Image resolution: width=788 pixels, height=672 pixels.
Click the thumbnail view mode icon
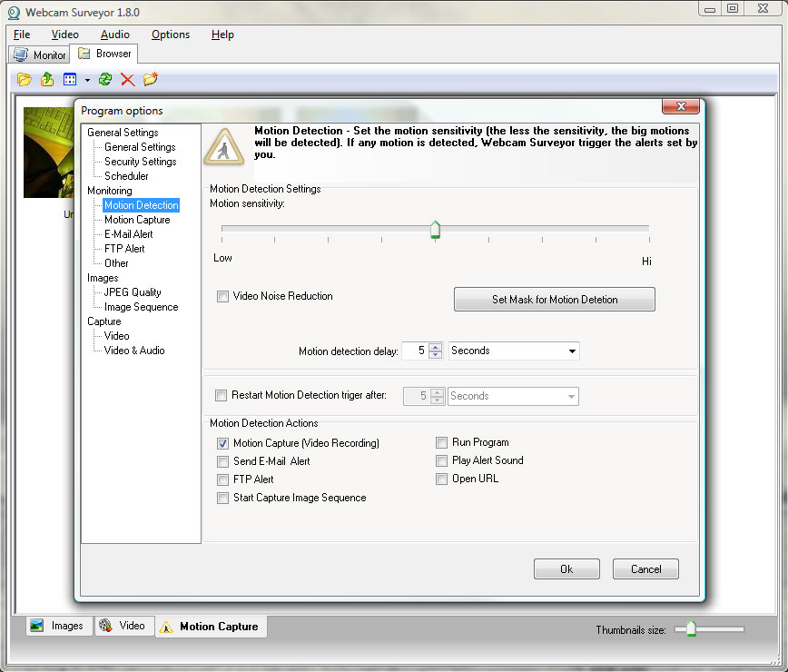click(70, 79)
